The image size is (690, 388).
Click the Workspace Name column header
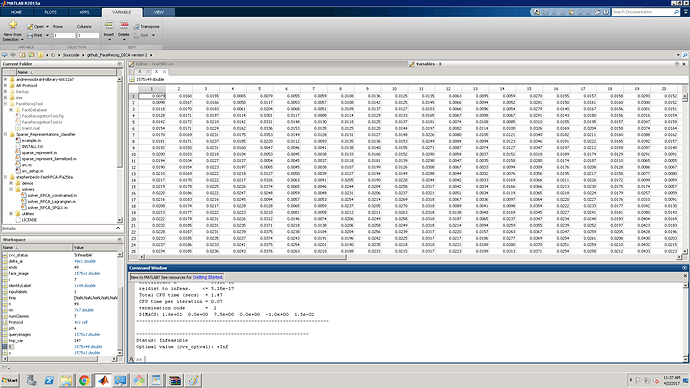(37, 247)
